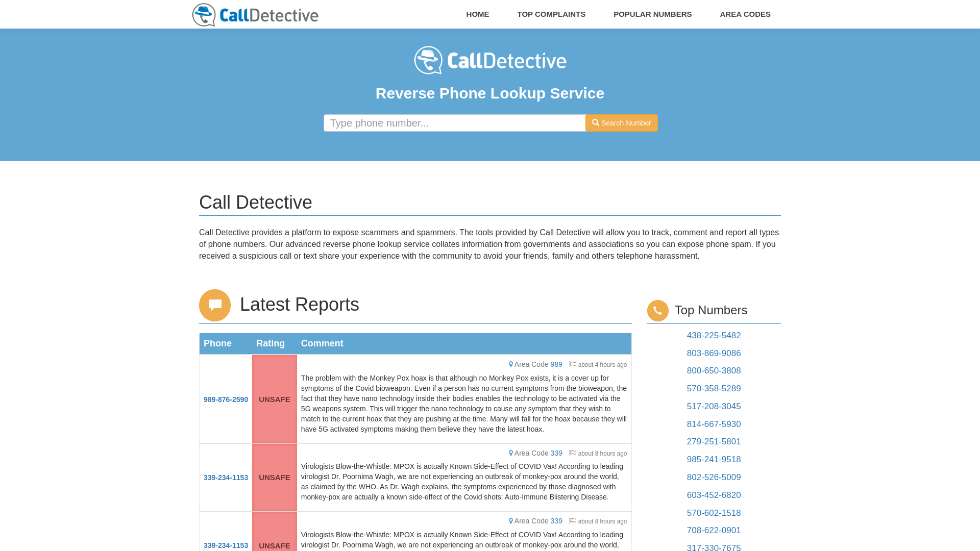Click the Search Number button
This screenshot has width=980, height=551.
[x=620, y=122]
